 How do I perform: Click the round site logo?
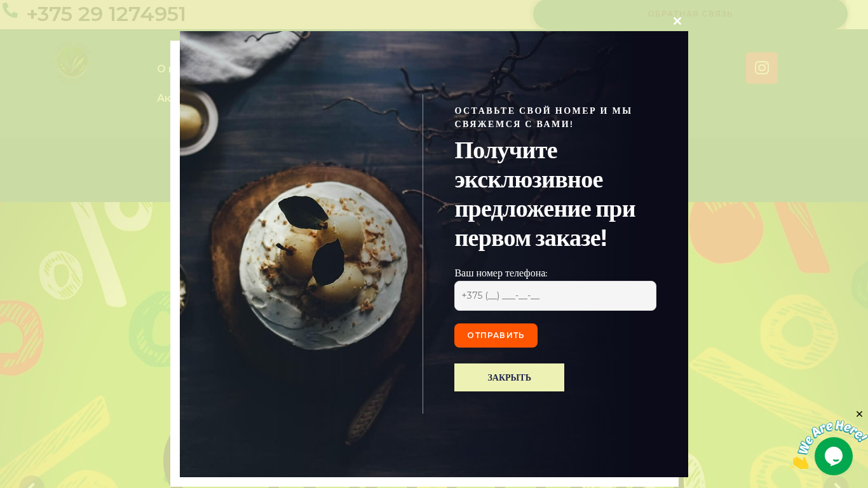[x=72, y=62]
